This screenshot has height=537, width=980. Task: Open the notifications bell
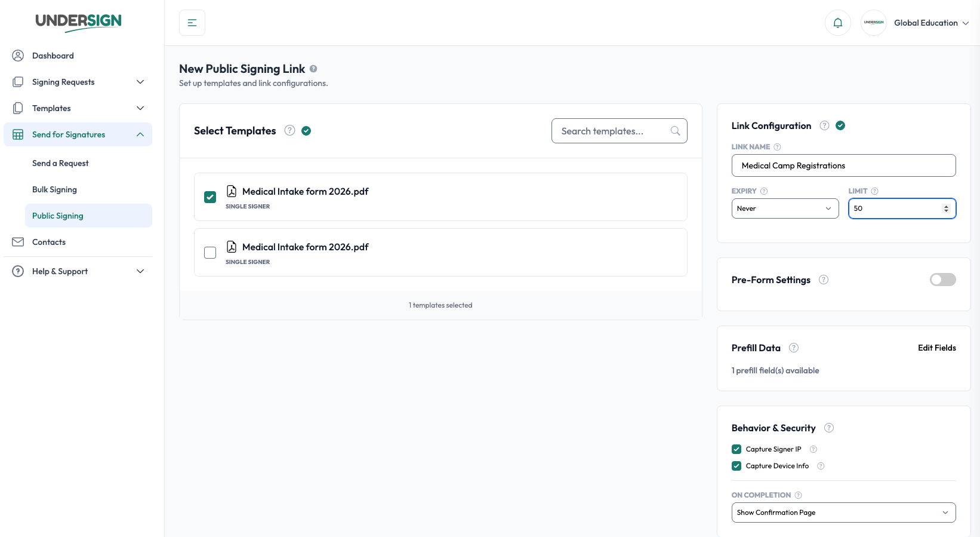click(x=838, y=23)
